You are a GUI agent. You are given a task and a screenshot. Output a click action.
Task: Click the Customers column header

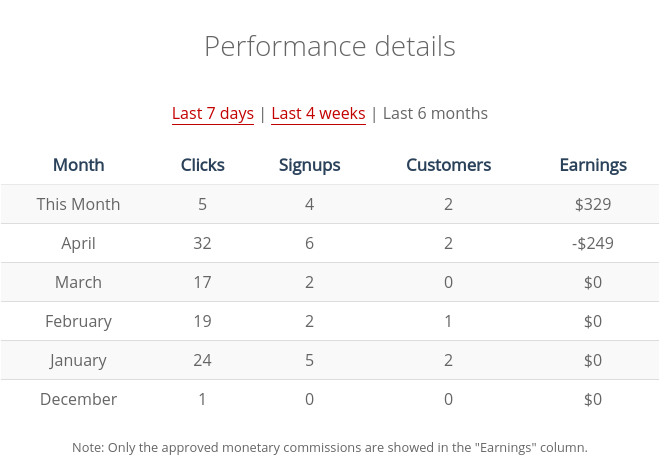448,165
